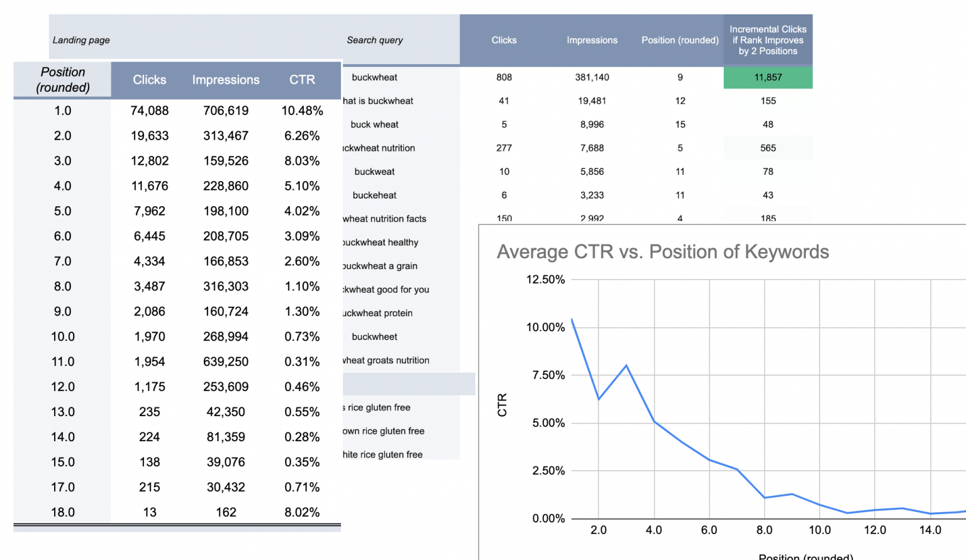Viewport: 966px width, 560px height.
Task: Click the 74,088 clicks cell in the left table
Action: click(x=150, y=111)
